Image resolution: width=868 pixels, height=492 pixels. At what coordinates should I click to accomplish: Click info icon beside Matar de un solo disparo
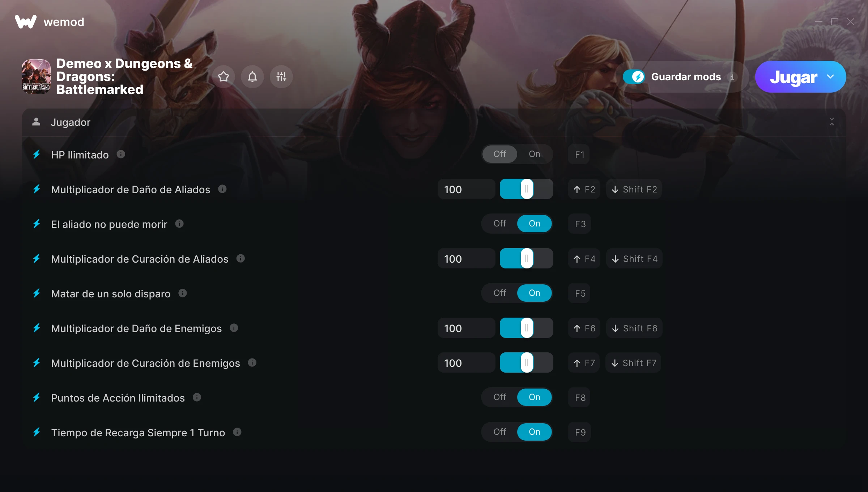tap(183, 293)
